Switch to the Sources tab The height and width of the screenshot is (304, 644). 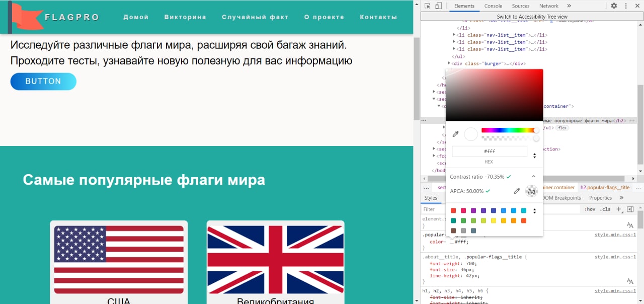pos(521,6)
